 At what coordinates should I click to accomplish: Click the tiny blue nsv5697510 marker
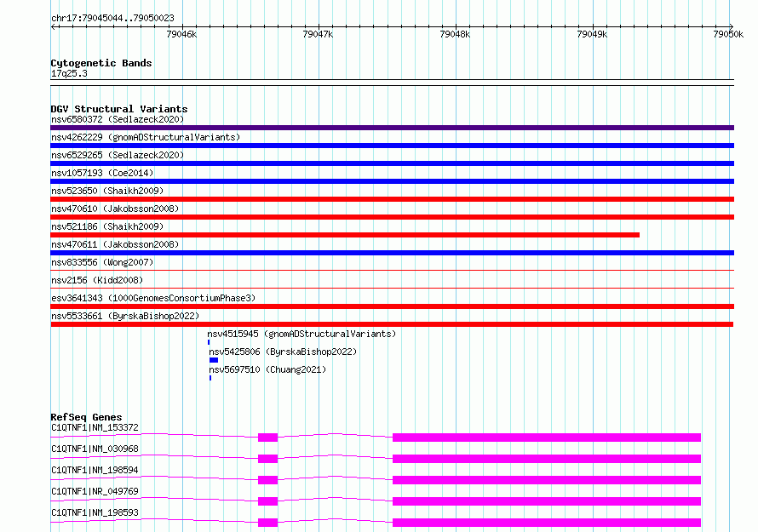coord(210,378)
